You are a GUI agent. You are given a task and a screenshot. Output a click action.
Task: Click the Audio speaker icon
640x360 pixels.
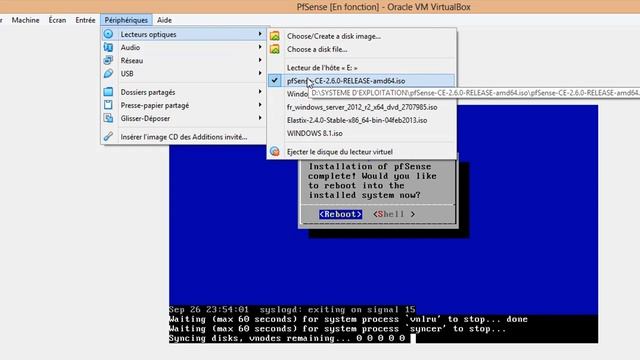(108, 47)
